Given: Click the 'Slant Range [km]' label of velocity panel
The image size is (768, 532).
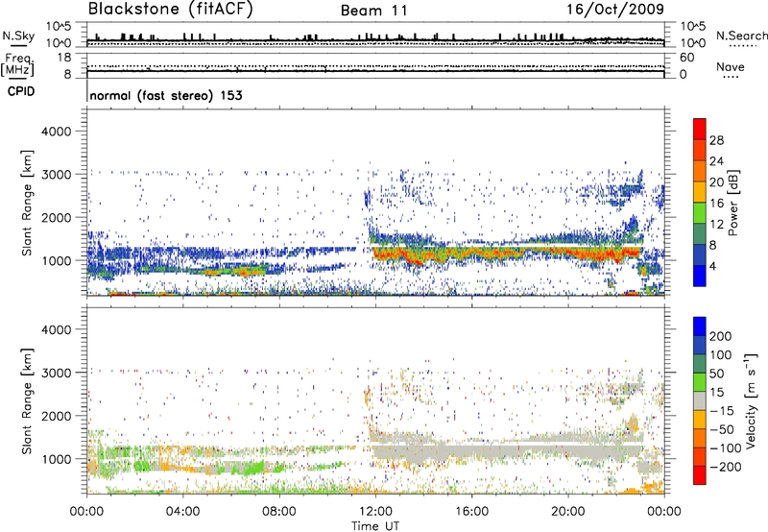Looking at the screenshot, I should point(27,401).
